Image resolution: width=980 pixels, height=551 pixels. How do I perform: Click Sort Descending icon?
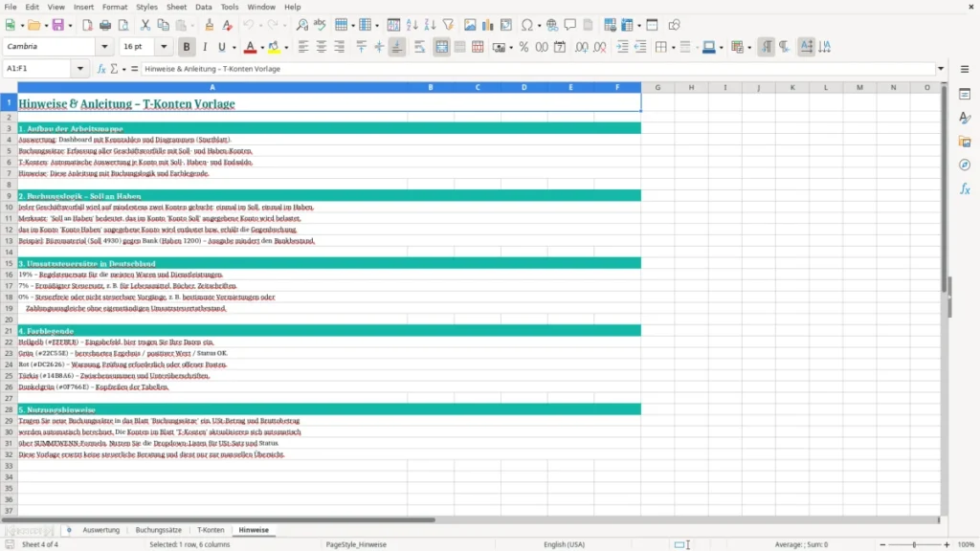tap(430, 25)
